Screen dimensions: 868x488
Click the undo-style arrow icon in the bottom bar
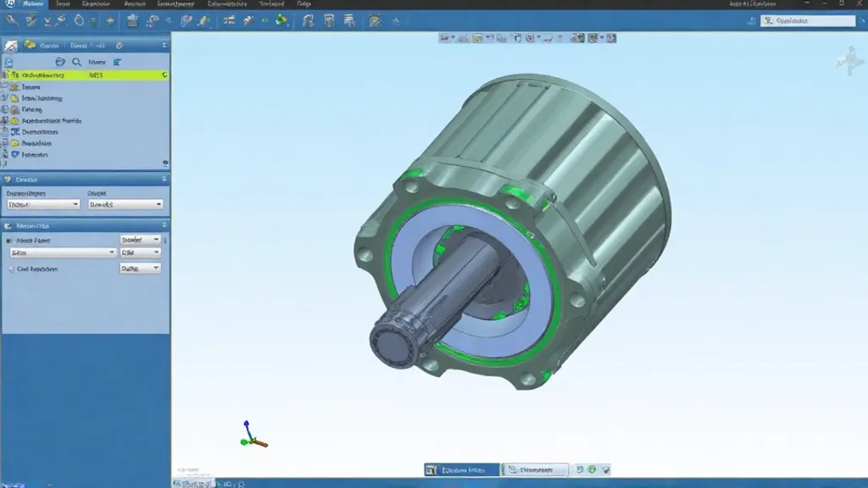580,469
